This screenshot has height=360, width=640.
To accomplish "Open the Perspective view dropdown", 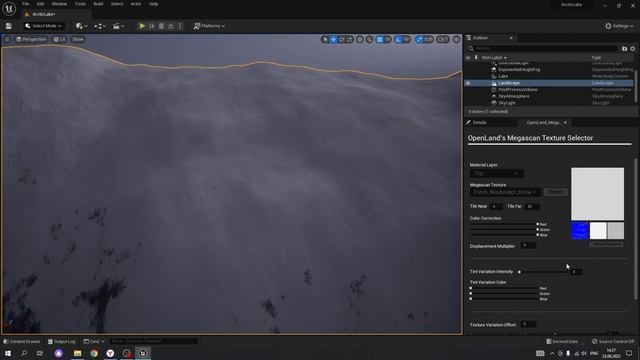I will pos(31,39).
